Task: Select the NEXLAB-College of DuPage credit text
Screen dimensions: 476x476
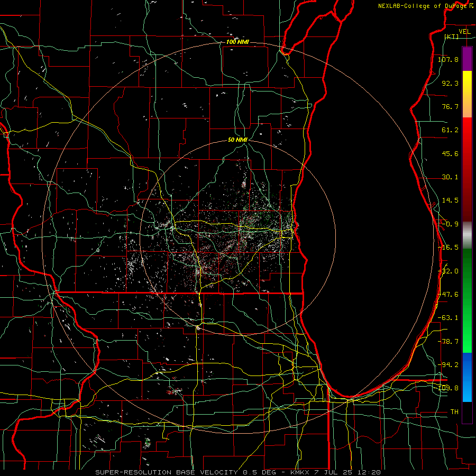Action: (423, 6)
